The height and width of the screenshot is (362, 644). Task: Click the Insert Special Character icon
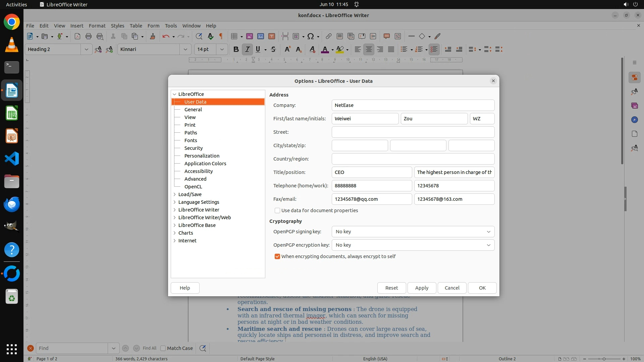tap(311, 36)
